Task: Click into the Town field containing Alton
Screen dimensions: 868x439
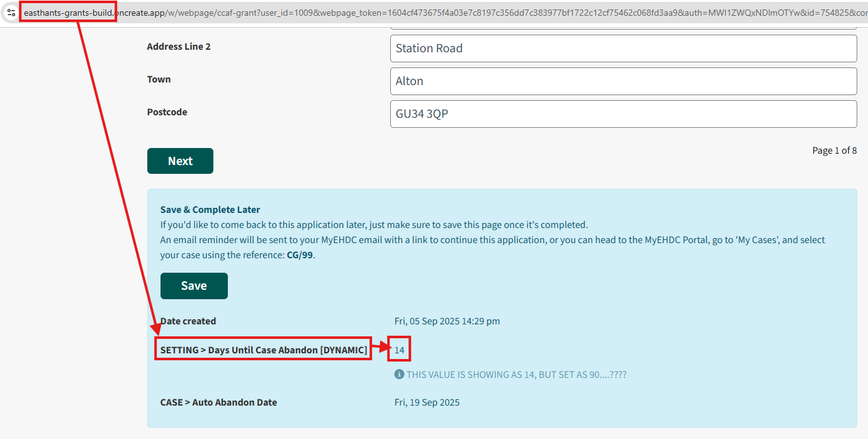Action: click(623, 81)
